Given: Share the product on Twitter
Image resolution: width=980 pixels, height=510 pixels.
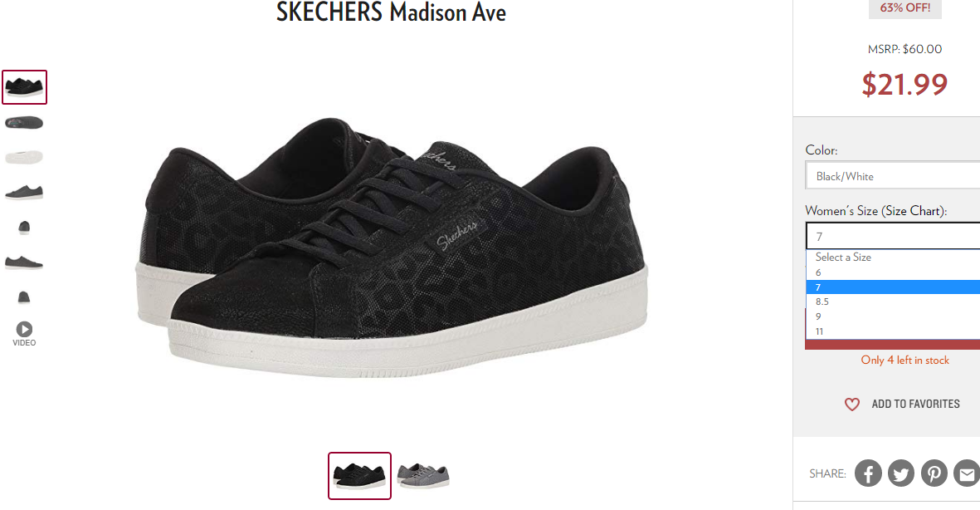Looking at the screenshot, I should pos(900,473).
